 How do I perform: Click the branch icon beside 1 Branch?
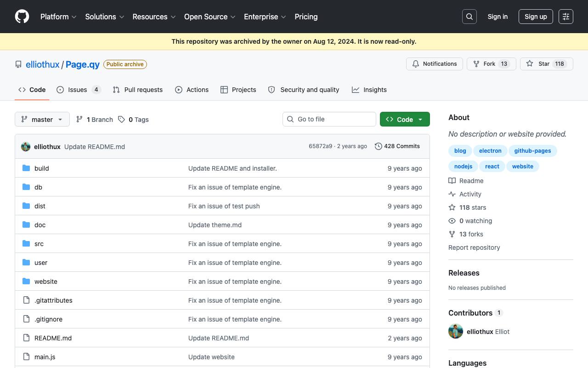(x=79, y=120)
